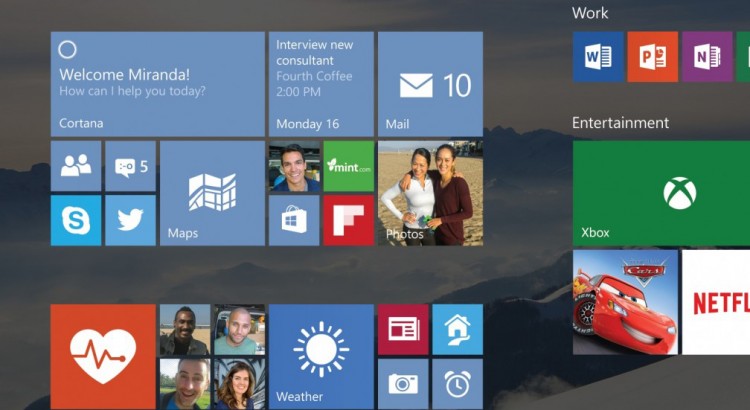Launch the Skype tile

point(76,221)
